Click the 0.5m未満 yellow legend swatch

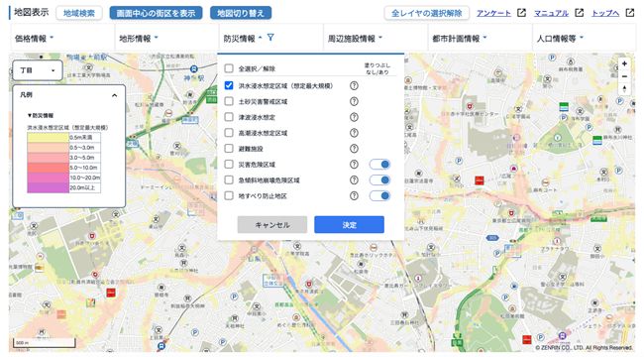[x=48, y=138]
